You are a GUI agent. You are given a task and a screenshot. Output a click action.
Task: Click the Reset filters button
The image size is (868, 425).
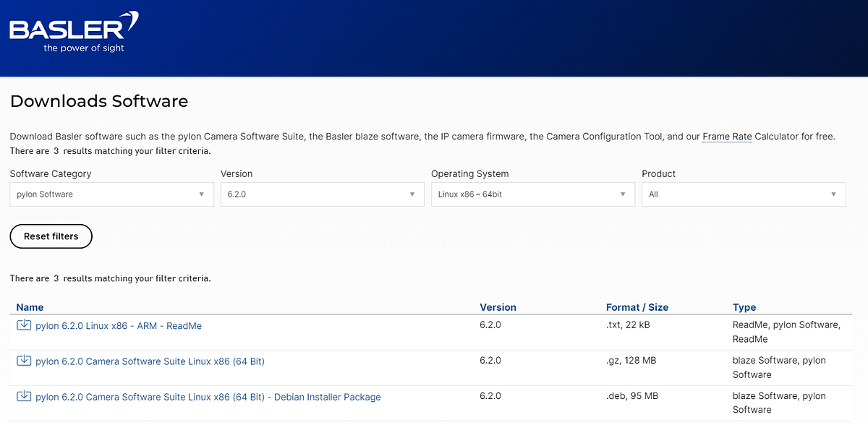pyautogui.click(x=51, y=236)
